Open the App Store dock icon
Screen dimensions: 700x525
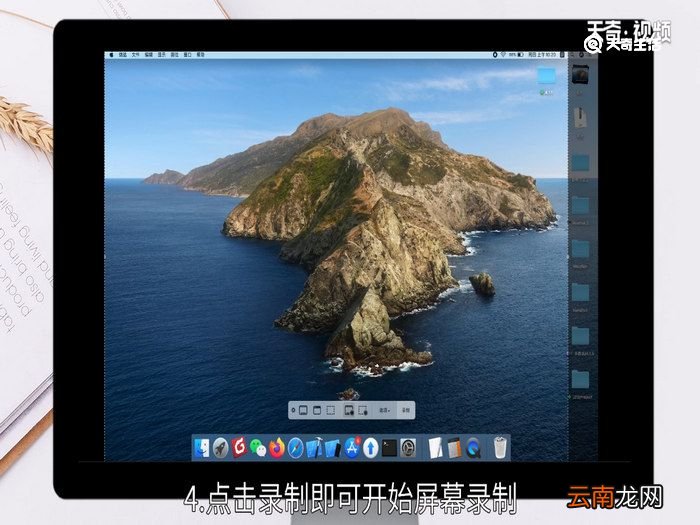coord(352,448)
